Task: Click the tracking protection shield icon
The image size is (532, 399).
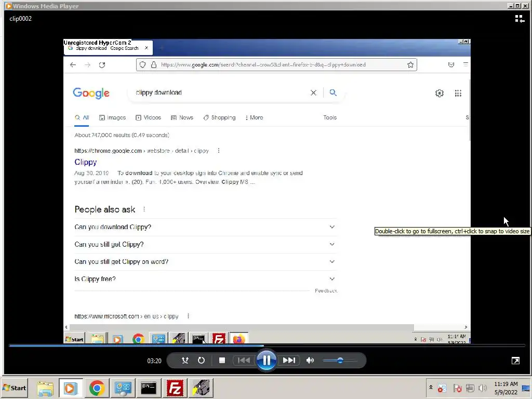Action: [142, 65]
